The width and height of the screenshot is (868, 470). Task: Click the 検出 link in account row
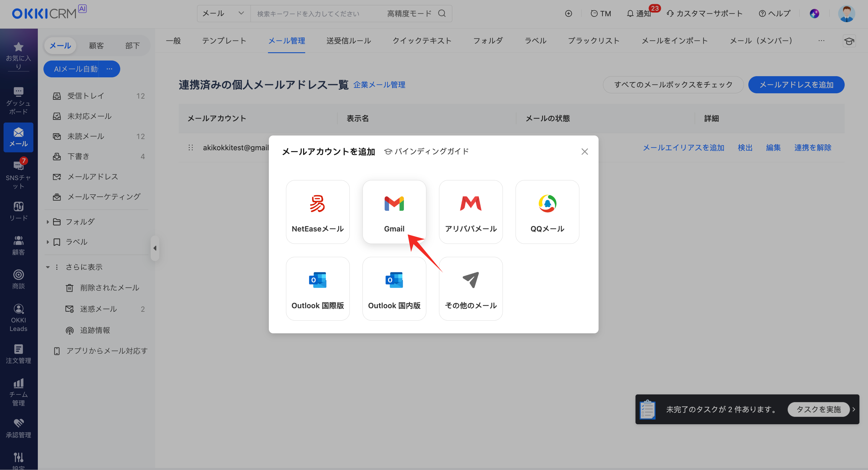pyautogui.click(x=745, y=148)
